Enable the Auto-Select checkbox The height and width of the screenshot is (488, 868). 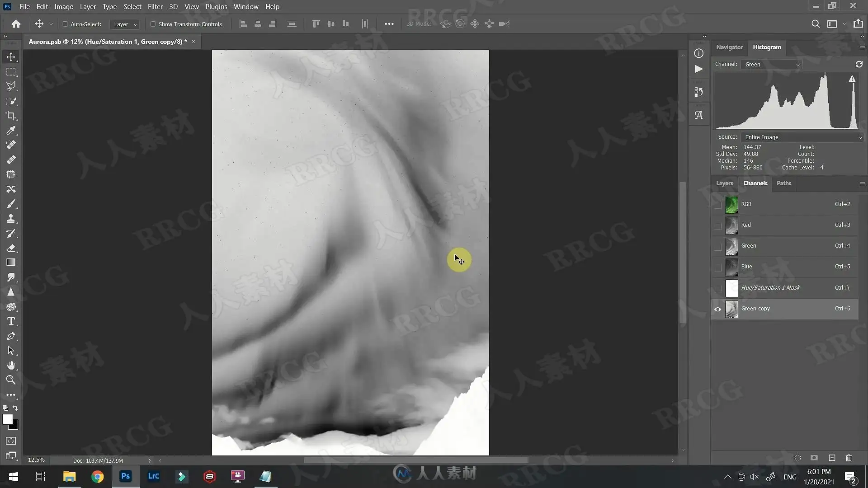pos(65,24)
